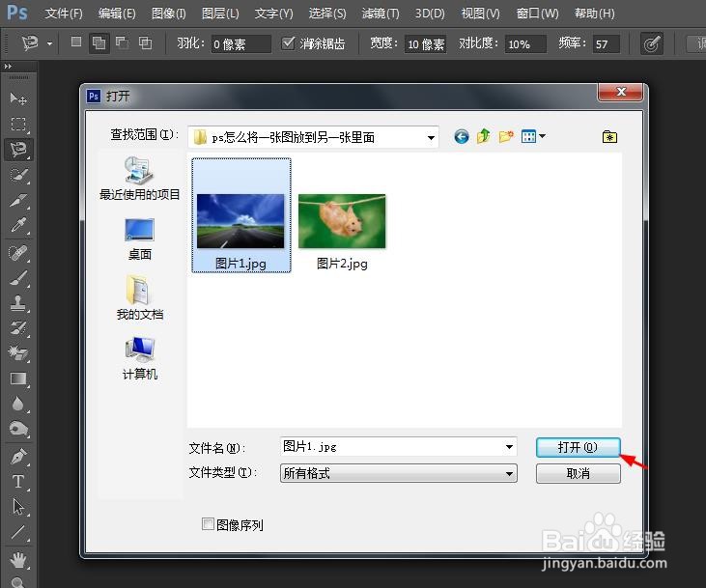The image size is (706, 588).
Task: Select the Eyedropper tool
Action: 18,225
